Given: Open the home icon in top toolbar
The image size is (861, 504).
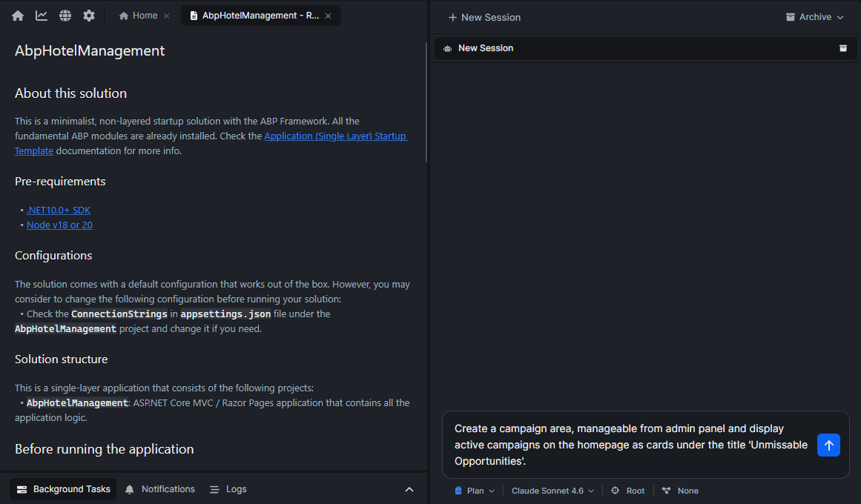Looking at the screenshot, I should [18, 16].
